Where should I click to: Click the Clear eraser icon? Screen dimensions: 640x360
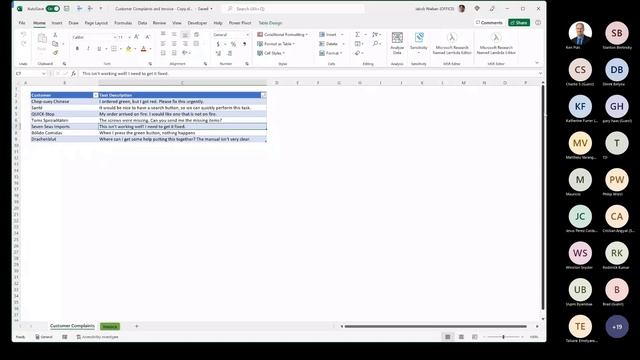[x=358, y=53]
